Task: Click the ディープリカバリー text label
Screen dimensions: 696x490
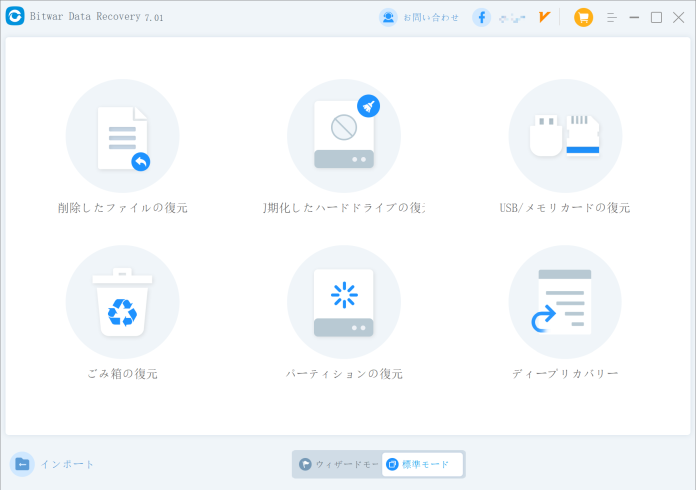Action: point(565,374)
